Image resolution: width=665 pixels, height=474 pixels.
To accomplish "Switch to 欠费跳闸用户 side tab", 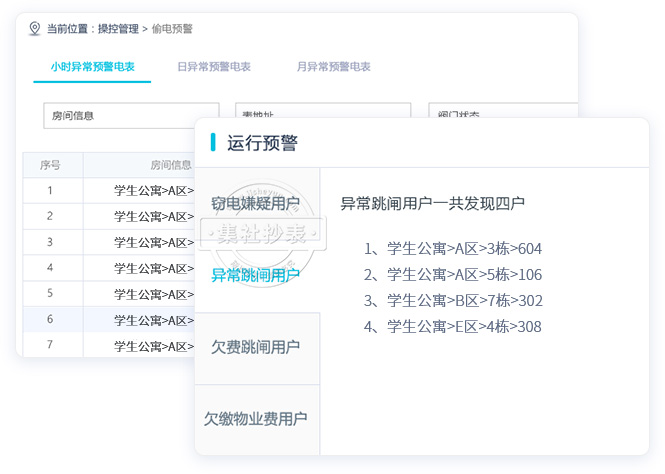I will [x=256, y=347].
